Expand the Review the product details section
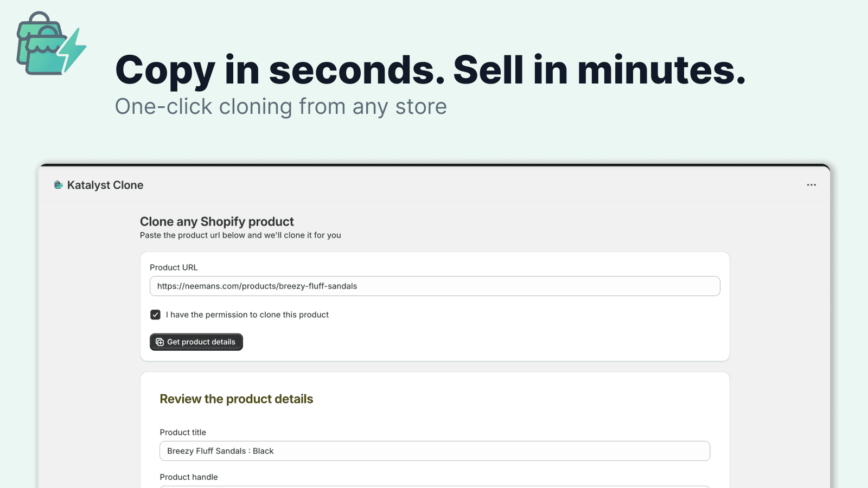 237,399
